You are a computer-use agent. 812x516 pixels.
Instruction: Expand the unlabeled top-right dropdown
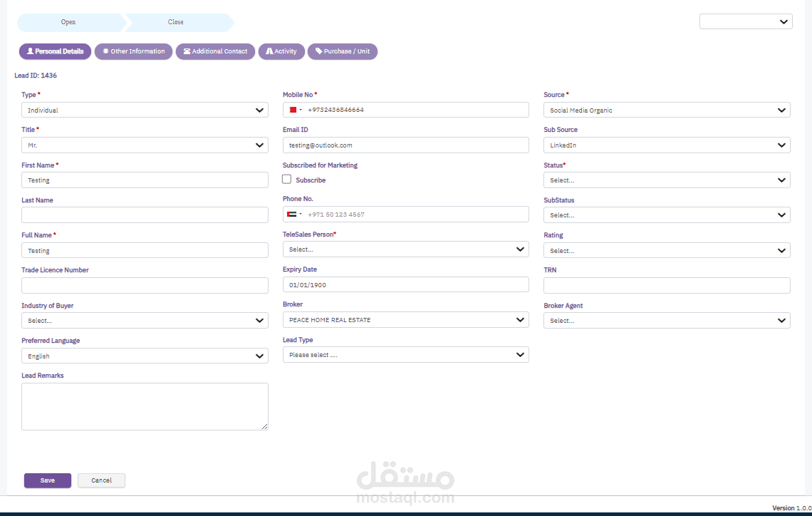pos(746,22)
